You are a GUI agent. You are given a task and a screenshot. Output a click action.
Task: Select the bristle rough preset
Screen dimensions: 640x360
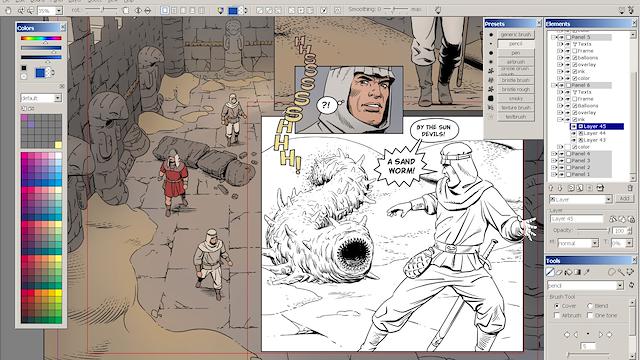516,89
